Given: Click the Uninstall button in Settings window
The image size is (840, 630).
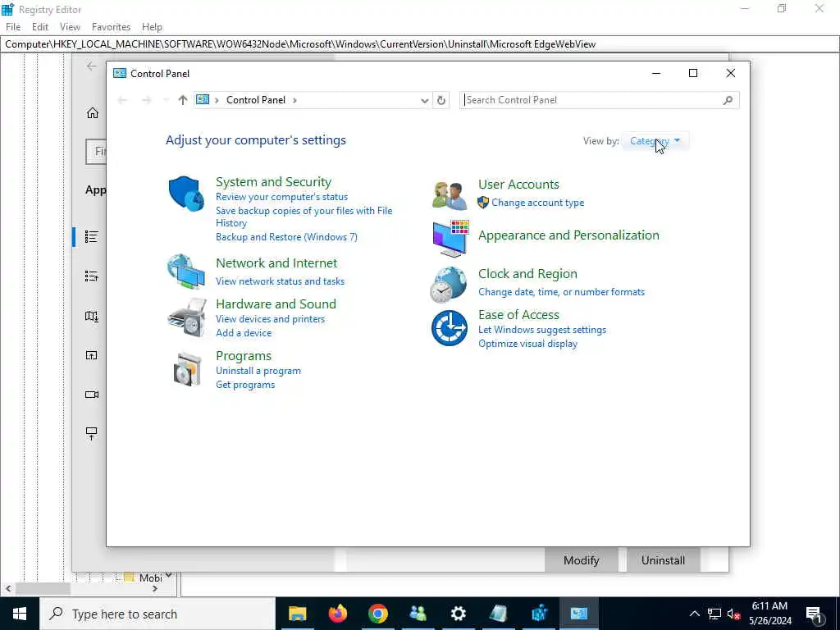Looking at the screenshot, I should pos(663,559).
